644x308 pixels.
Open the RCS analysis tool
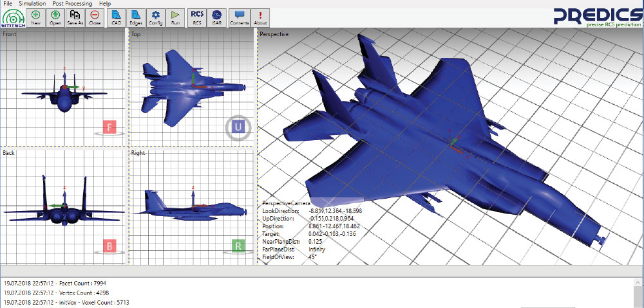point(197,16)
